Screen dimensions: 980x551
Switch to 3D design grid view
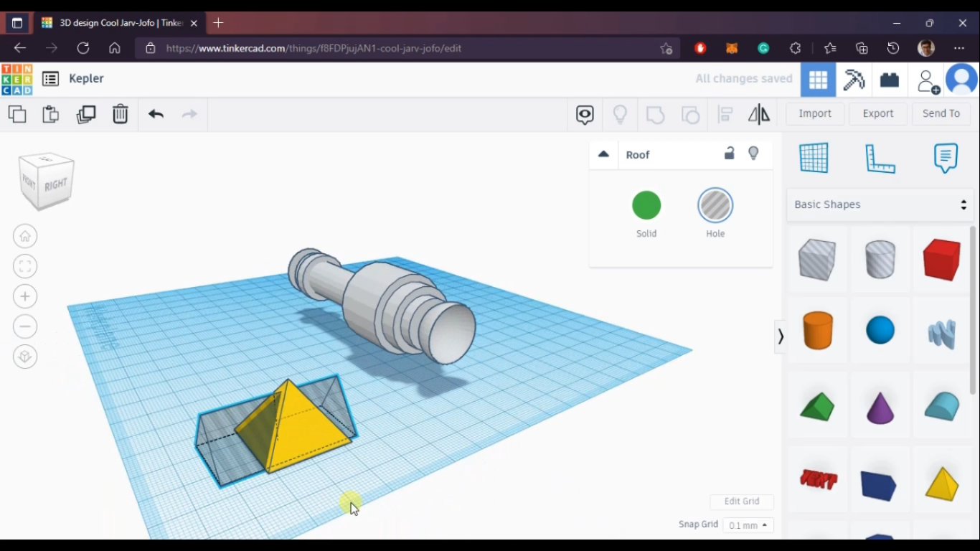pos(819,80)
